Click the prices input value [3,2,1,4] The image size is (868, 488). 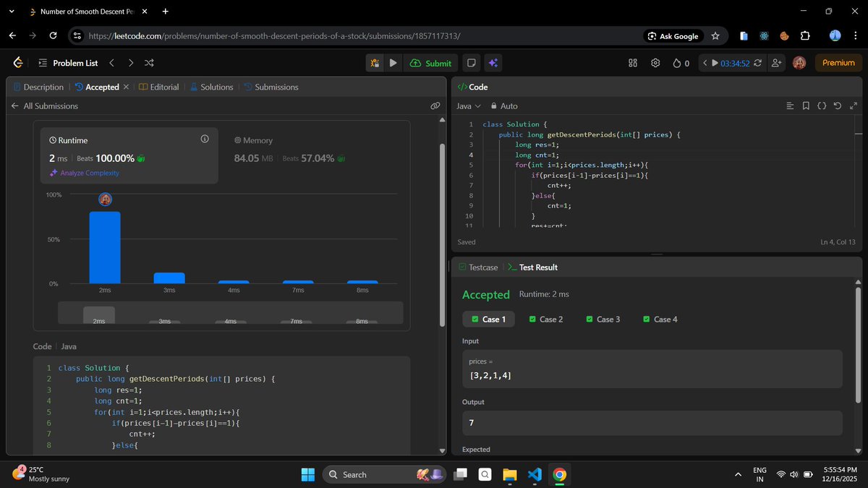[x=490, y=376]
